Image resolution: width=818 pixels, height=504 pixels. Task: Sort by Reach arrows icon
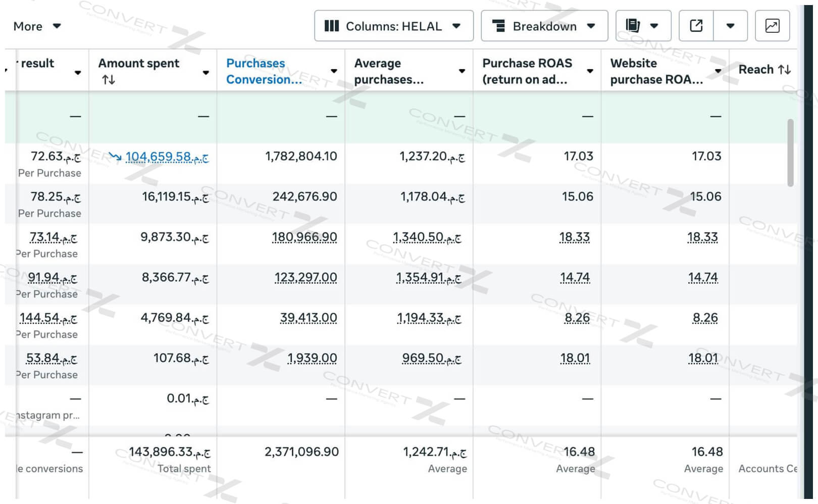[784, 70]
